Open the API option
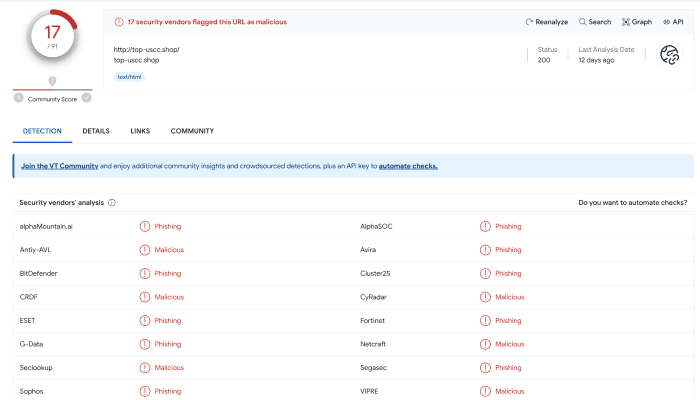Screen dimensions: 700x400 click(673, 22)
